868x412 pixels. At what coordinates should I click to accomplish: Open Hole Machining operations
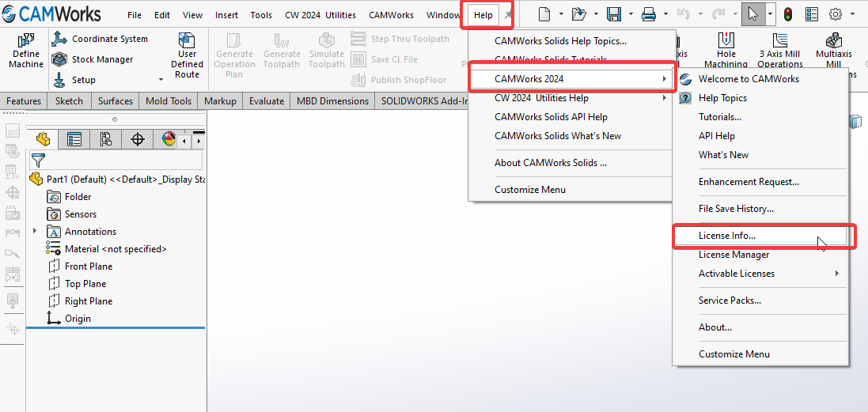726,50
